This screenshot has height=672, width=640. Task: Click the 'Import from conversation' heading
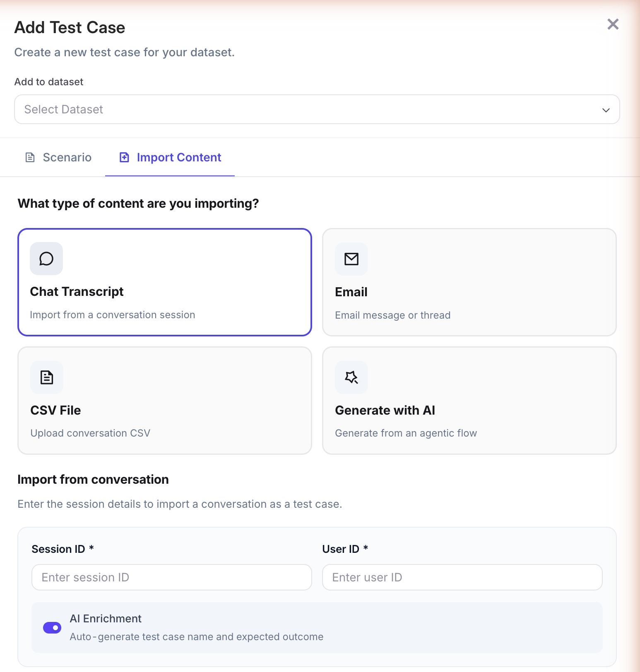93,480
